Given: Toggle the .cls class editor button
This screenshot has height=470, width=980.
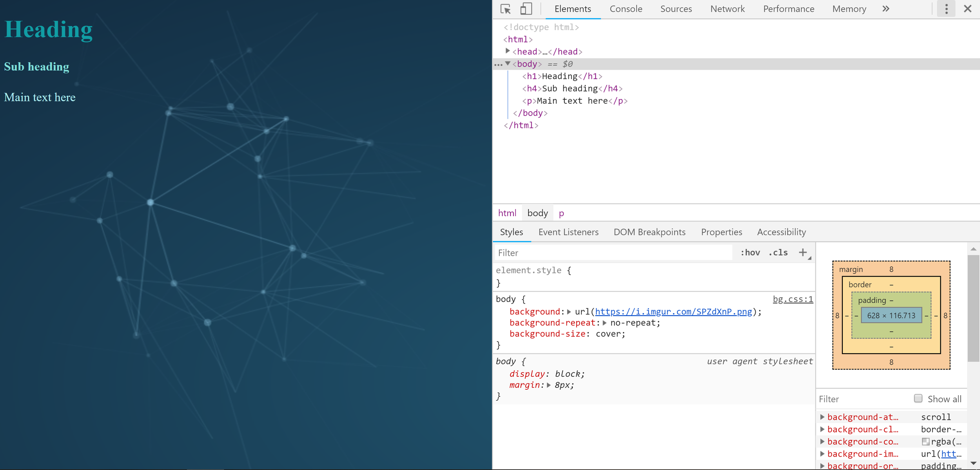Looking at the screenshot, I should pos(778,253).
